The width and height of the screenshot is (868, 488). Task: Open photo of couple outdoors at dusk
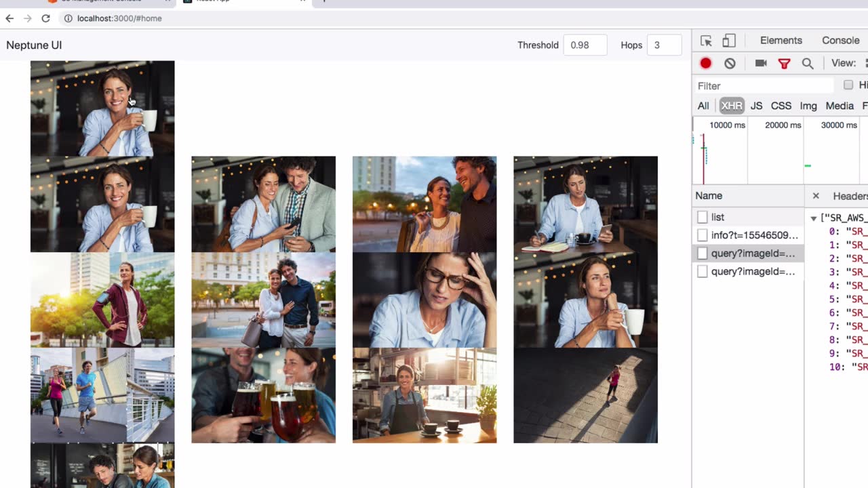point(425,204)
